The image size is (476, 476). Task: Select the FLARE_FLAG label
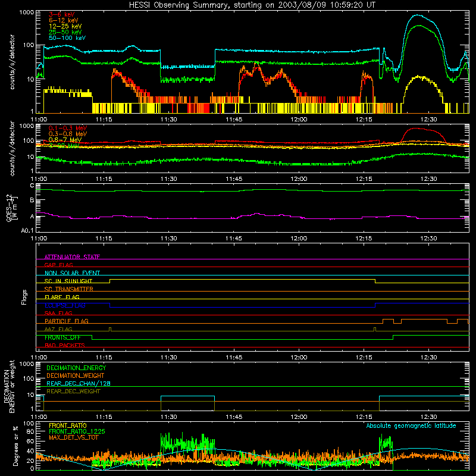click(x=62, y=297)
